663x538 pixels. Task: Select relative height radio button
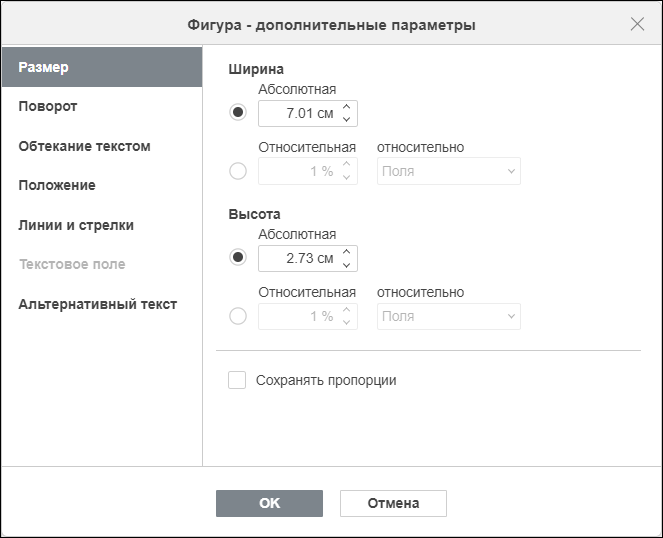(x=238, y=316)
